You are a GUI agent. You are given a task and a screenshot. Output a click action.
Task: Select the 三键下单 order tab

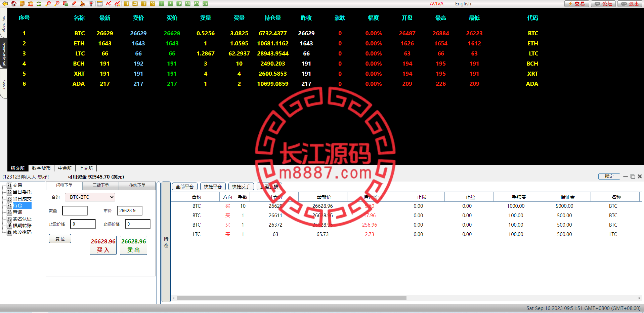click(101, 185)
